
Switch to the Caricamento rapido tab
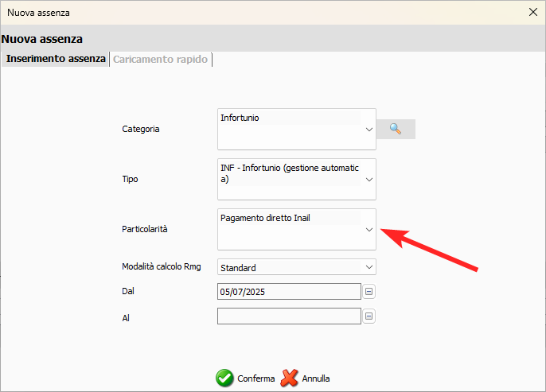point(160,60)
